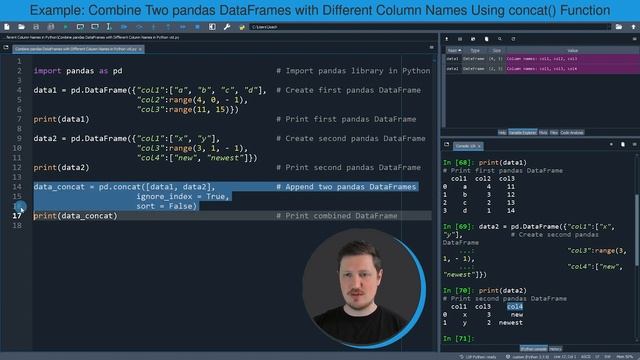Run the current cell and advance
The width and height of the screenshot is (640, 360).
click(95, 27)
